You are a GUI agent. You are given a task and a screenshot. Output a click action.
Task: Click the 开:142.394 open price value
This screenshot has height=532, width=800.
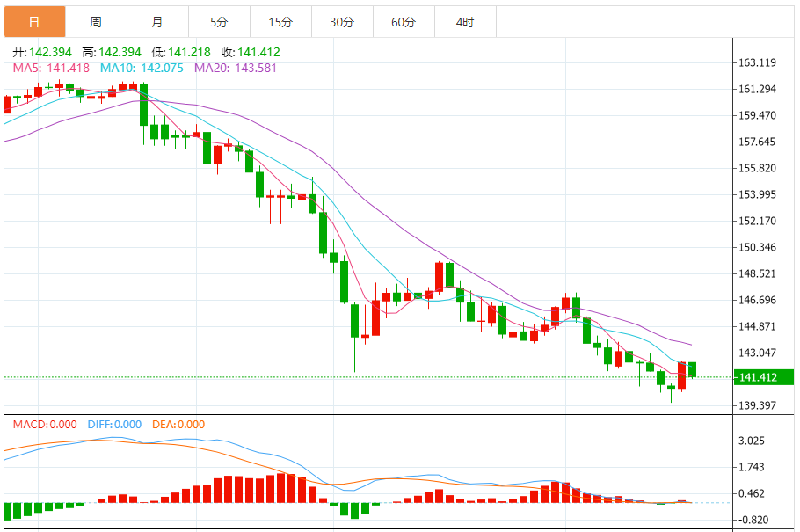(42, 52)
